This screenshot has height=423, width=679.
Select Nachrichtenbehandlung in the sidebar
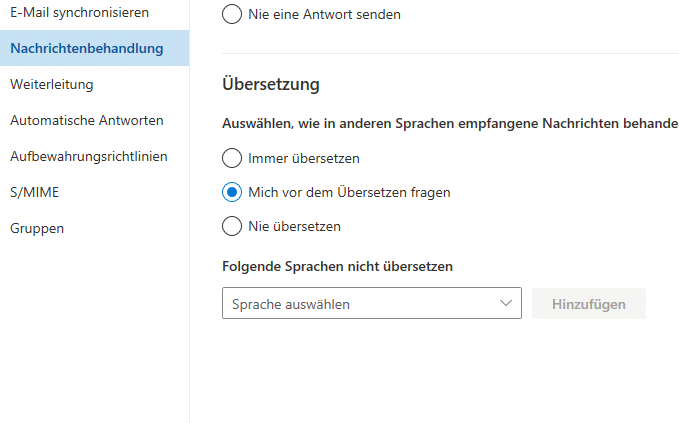[x=86, y=48]
